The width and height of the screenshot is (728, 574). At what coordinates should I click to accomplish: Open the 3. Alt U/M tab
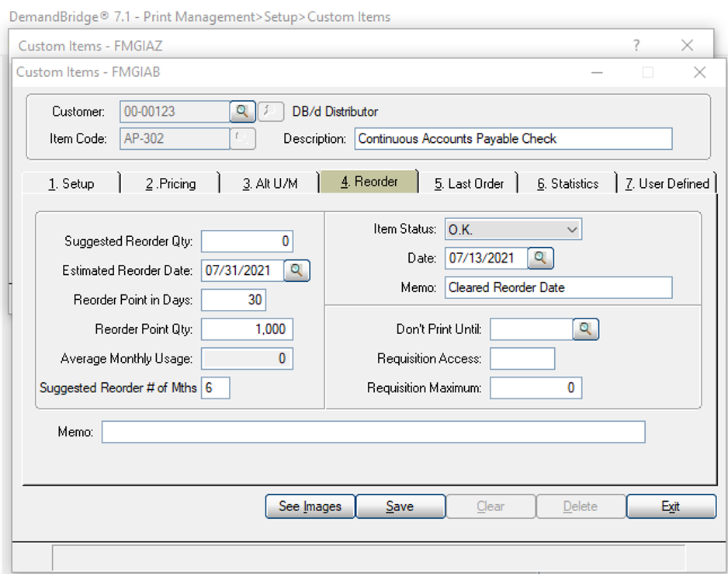click(270, 183)
